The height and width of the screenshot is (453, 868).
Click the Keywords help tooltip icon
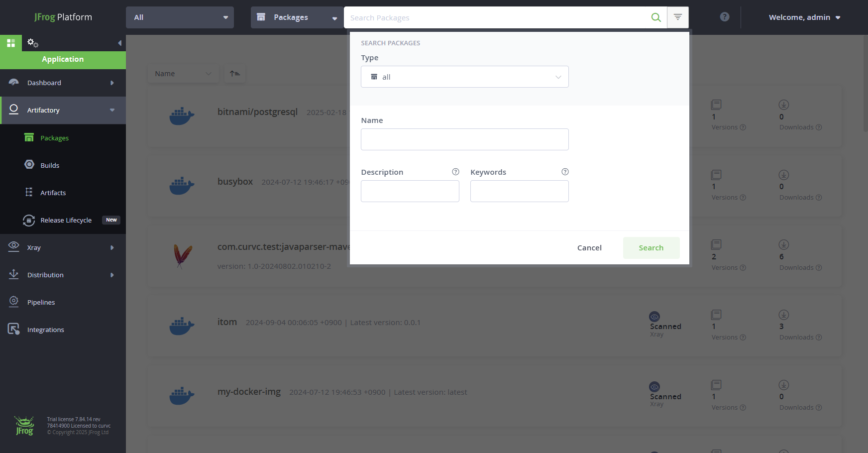(x=565, y=172)
